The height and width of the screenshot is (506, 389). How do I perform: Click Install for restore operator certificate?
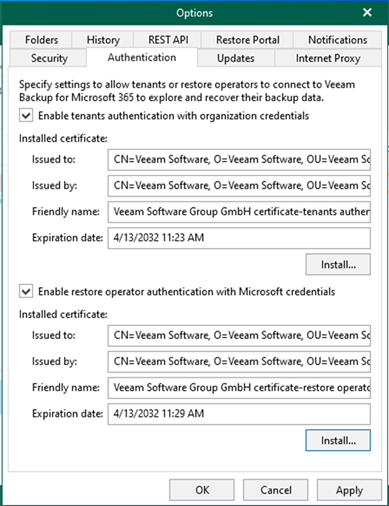[338, 440]
